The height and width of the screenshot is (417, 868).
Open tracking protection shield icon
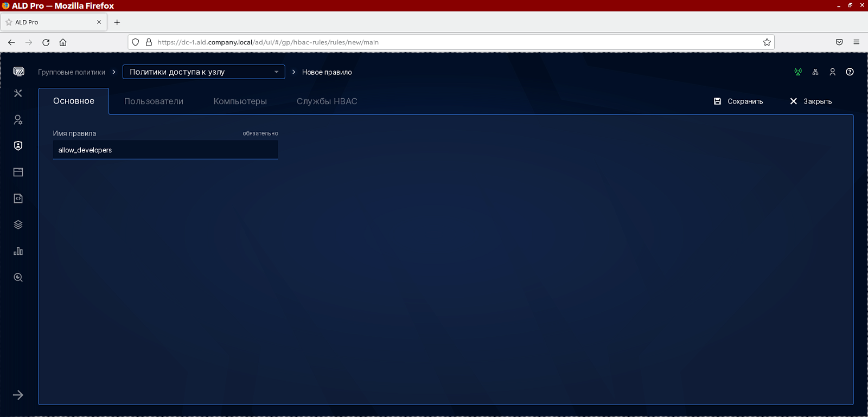tap(136, 42)
